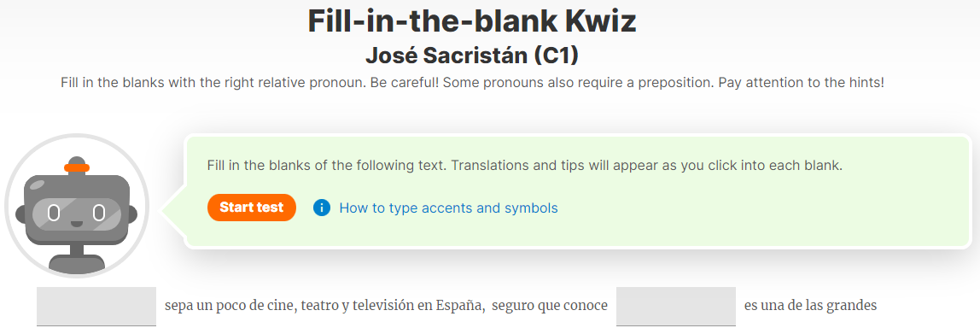980x328 pixels.
Task: Click the robot mascot's face
Action: coord(76,214)
